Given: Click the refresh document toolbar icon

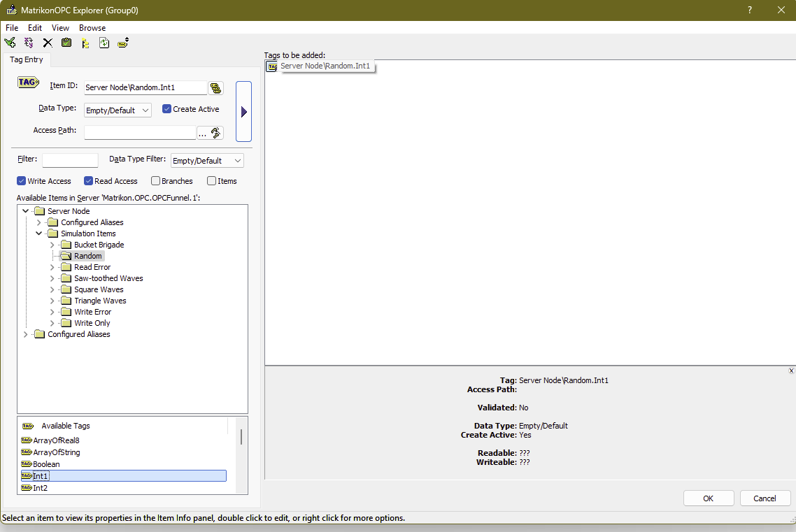Looking at the screenshot, I should tap(104, 43).
